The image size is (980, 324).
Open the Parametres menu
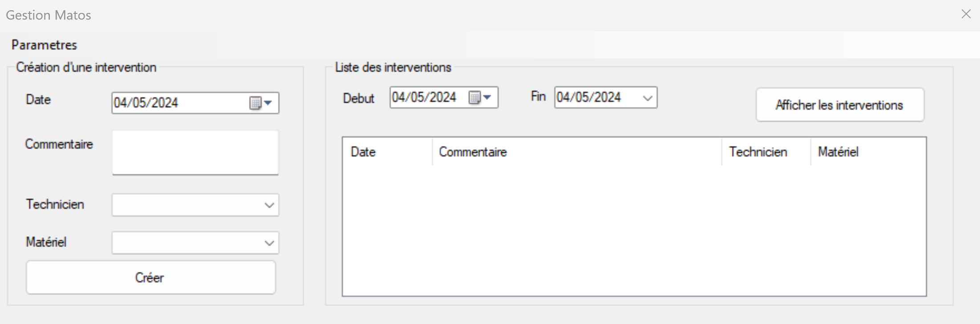click(x=44, y=45)
